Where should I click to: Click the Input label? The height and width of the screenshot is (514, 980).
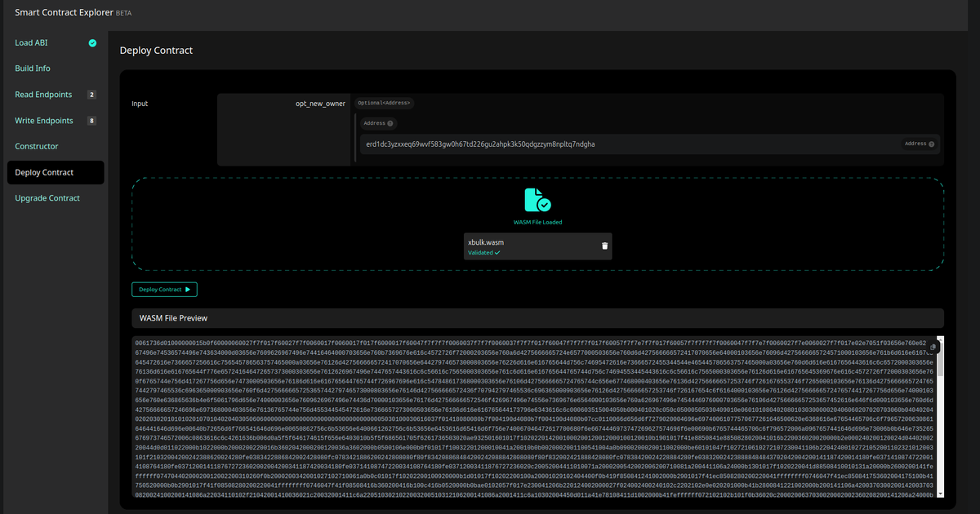click(140, 104)
